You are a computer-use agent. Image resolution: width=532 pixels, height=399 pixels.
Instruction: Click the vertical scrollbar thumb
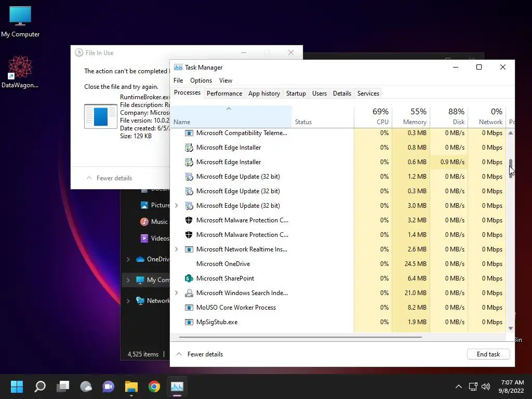point(511,168)
